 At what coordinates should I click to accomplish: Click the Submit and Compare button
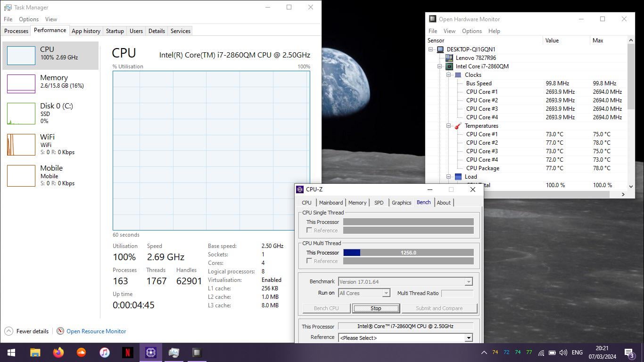439,308
